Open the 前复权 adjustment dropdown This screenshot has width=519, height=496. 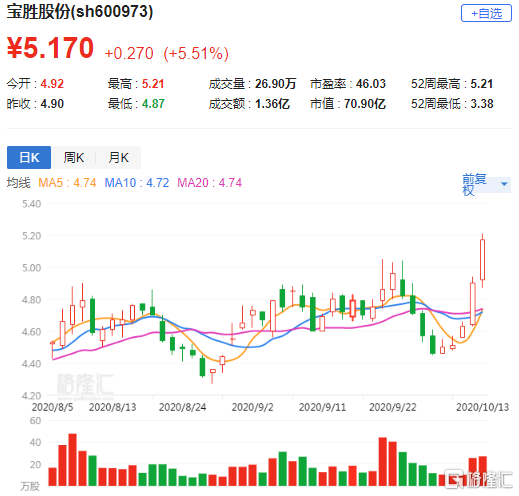(486, 184)
